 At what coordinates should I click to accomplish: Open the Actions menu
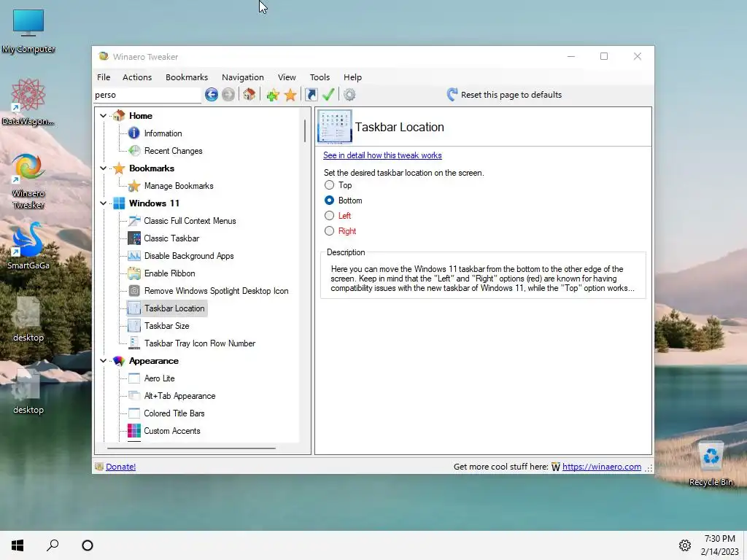(137, 77)
